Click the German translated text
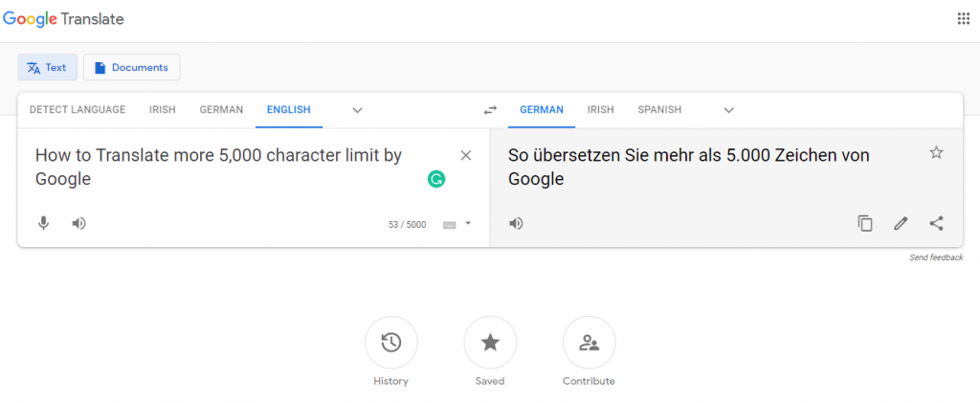980x403 pixels. (689, 167)
